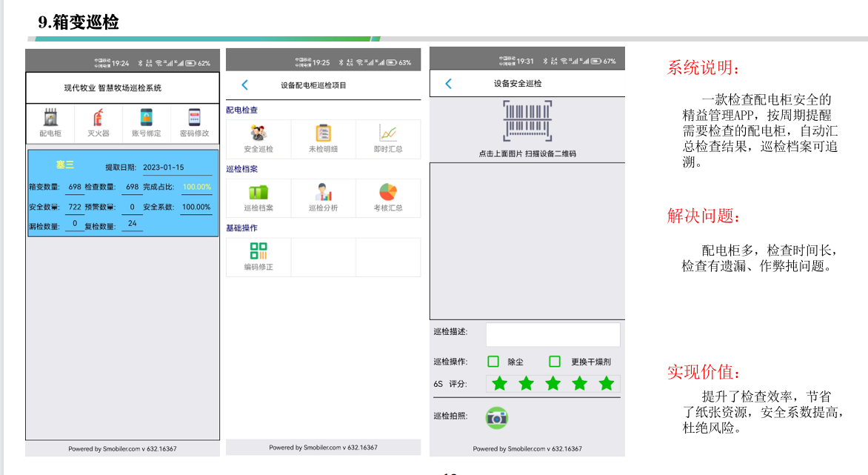
Task: Click the 基础操作 section header
Action: (242, 227)
